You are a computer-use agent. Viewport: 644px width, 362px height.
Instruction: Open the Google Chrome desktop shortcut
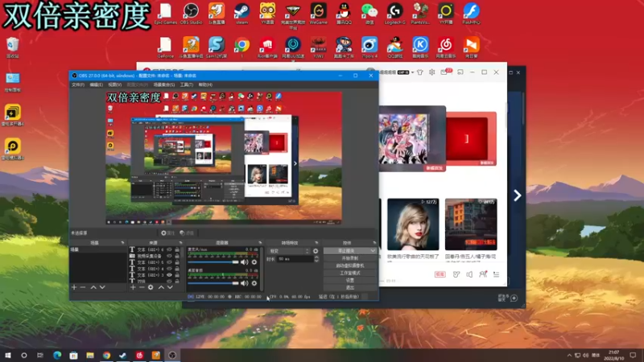[242, 47]
